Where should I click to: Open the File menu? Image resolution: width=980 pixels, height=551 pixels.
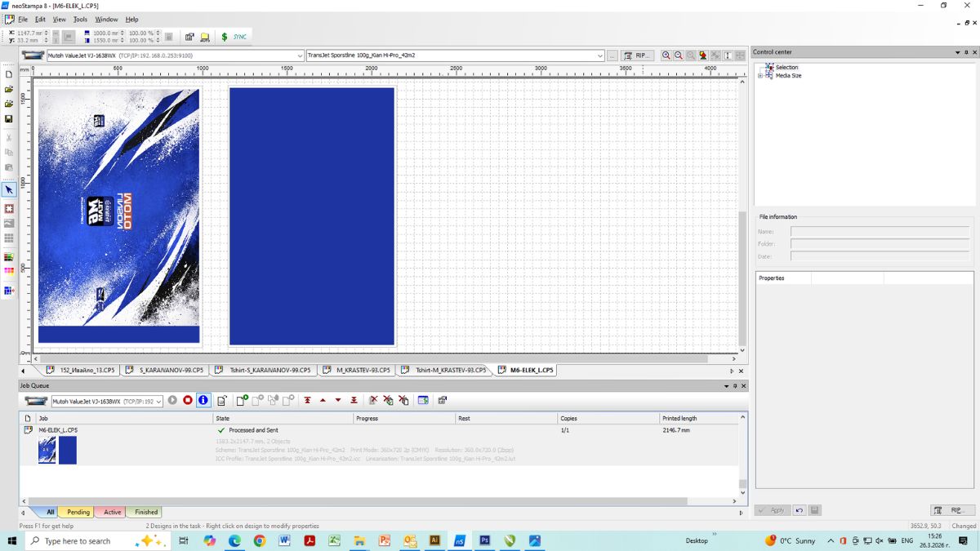coord(23,20)
